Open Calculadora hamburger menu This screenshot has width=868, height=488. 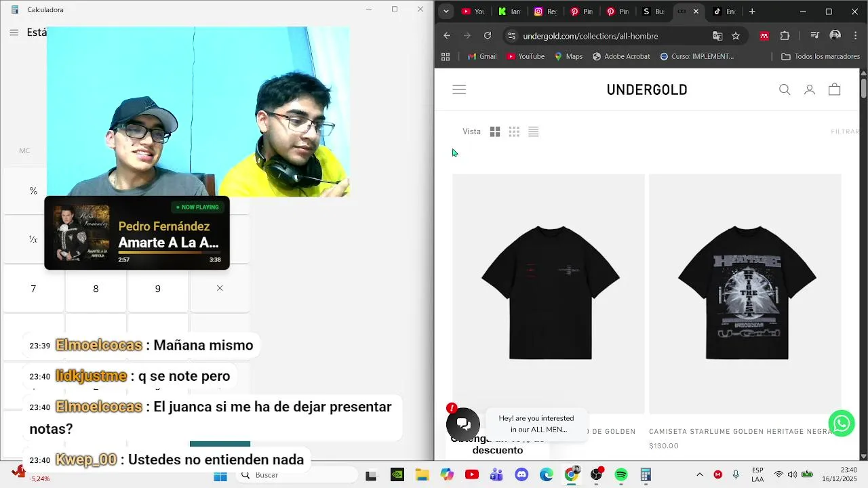click(14, 33)
